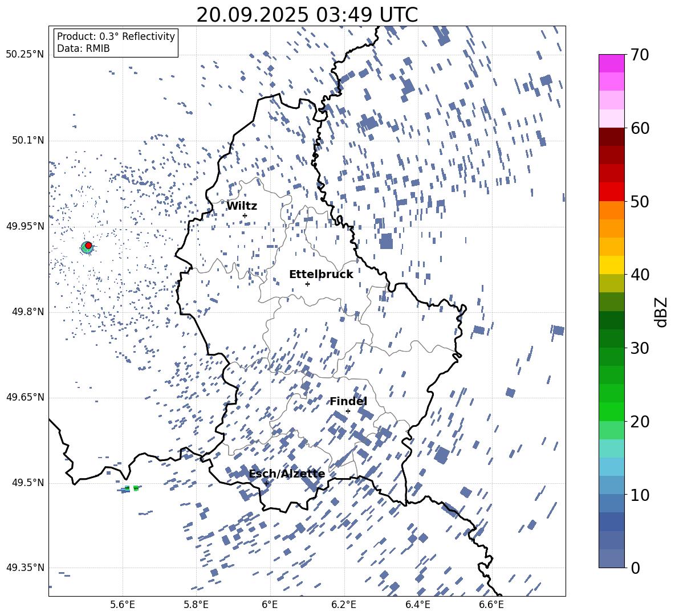
Task: Click the cyan colorbar segment above 10
Action: coord(612,467)
